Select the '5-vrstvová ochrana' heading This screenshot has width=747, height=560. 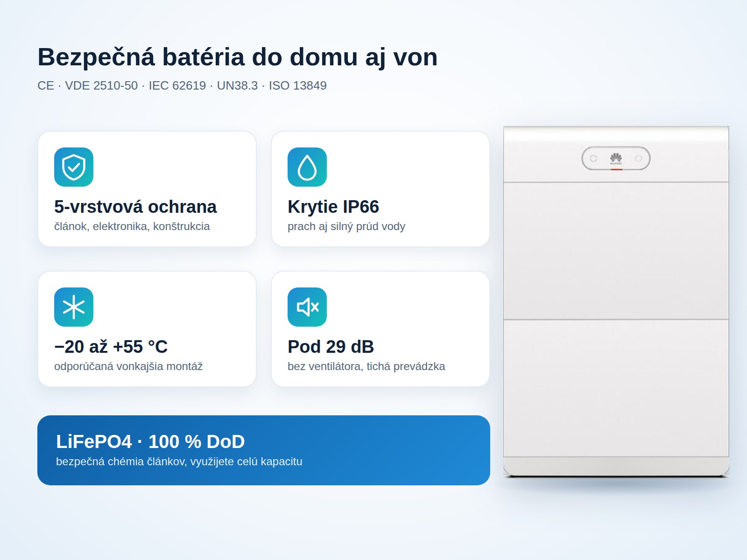(135, 207)
